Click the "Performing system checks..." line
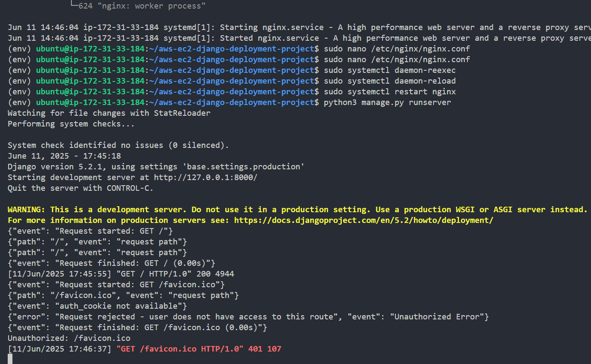Screen dimensions: 591x364 pos(71,124)
